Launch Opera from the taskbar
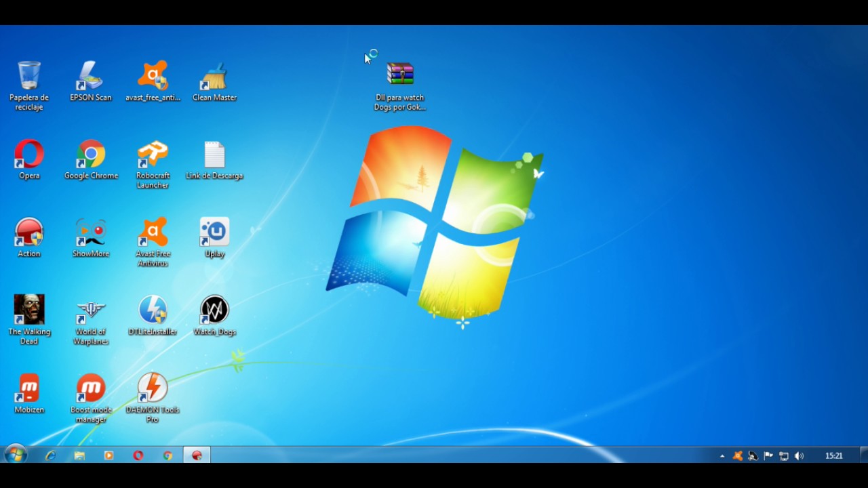Image resolution: width=868 pixels, height=488 pixels. click(138, 455)
